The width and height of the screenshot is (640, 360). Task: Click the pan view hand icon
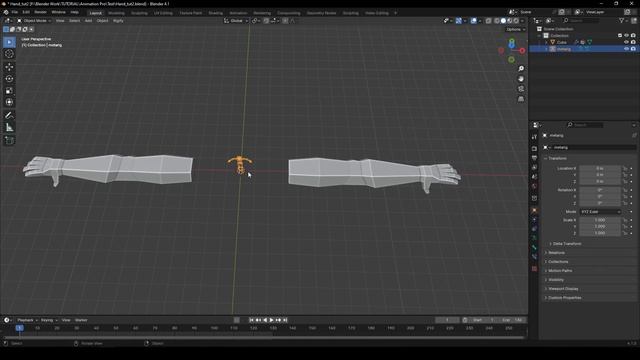tap(521, 79)
